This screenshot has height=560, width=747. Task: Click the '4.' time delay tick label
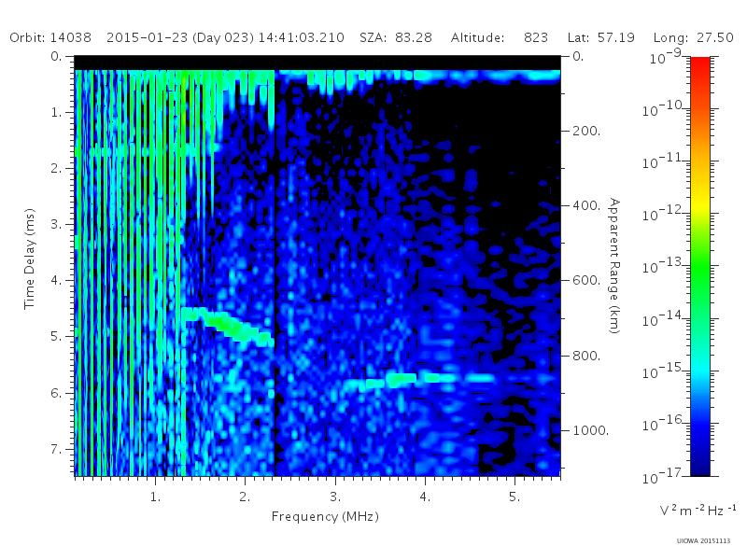pos(56,280)
